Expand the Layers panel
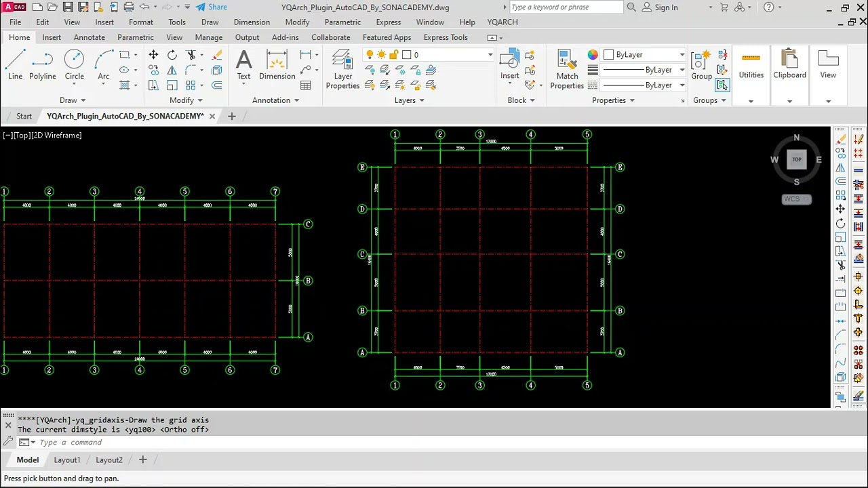This screenshot has height=488, width=868. click(x=409, y=100)
